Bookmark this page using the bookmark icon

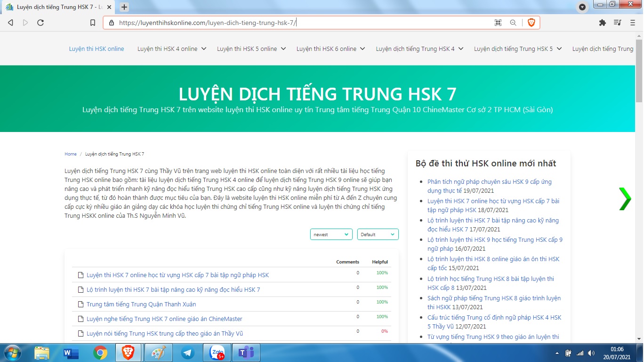(x=93, y=23)
